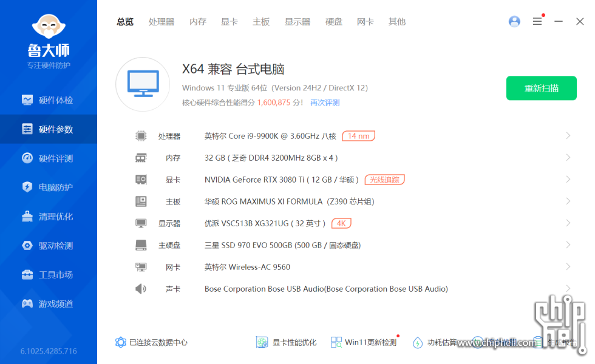Go to 硬件评测 benchmark section
Viewport: 595px width, 364px height.
(48, 158)
